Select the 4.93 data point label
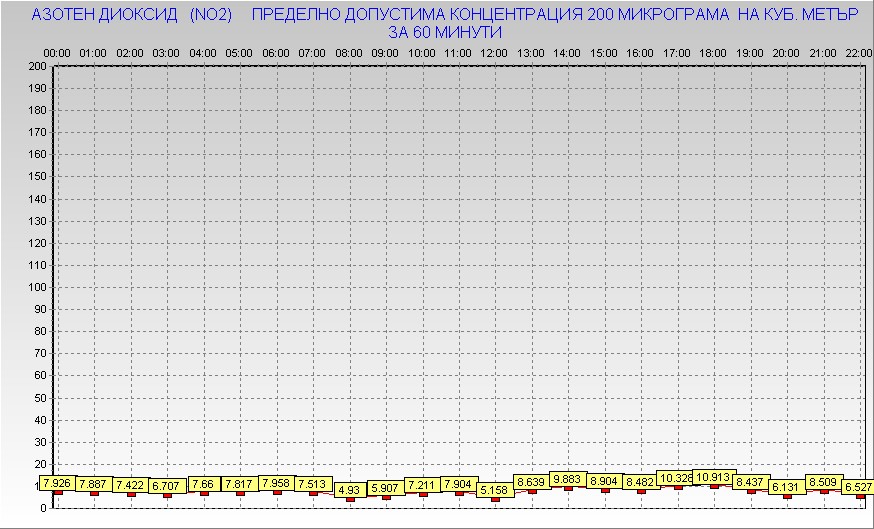Image resolution: width=874 pixels, height=529 pixels. (x=348, y=490)
